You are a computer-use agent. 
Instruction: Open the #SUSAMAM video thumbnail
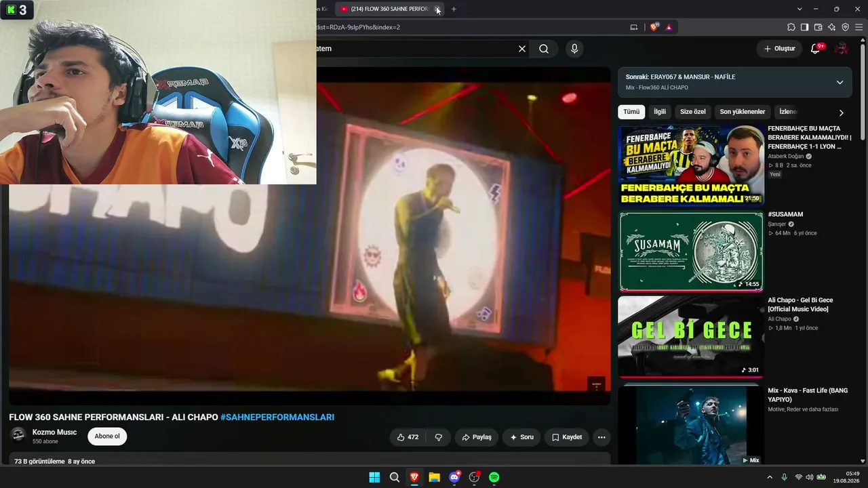691,251
